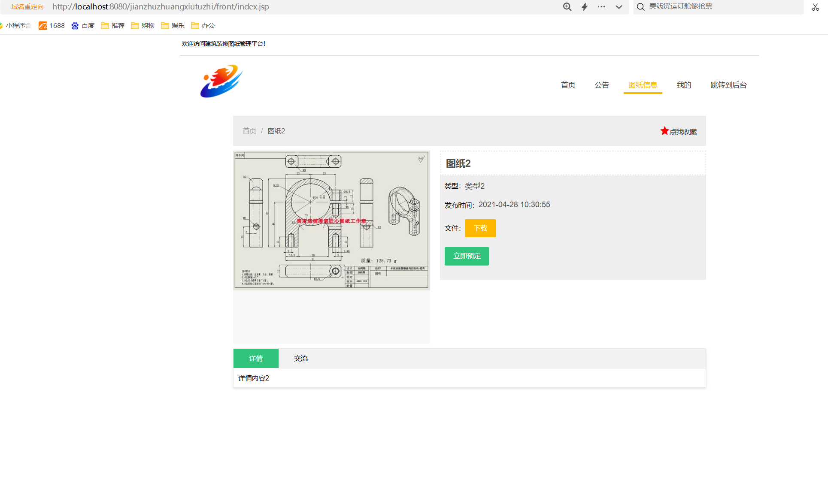This screenshot has width=828, height=504.
Task: Open the 推荐 bookmark folder
Action: click(113, 26)
